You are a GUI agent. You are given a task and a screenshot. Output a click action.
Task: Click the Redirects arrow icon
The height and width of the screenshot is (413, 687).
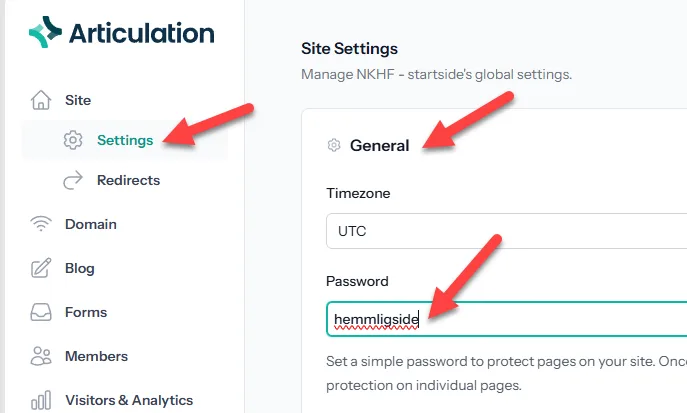73,180
